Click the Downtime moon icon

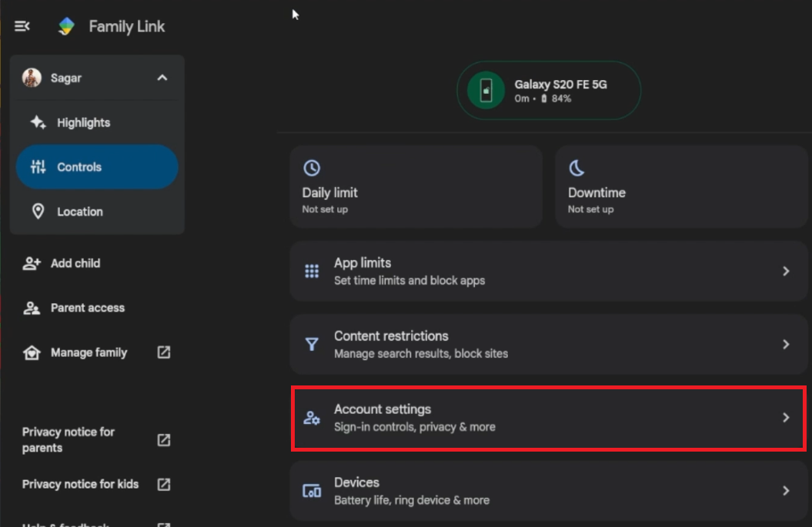coord(576,168)
